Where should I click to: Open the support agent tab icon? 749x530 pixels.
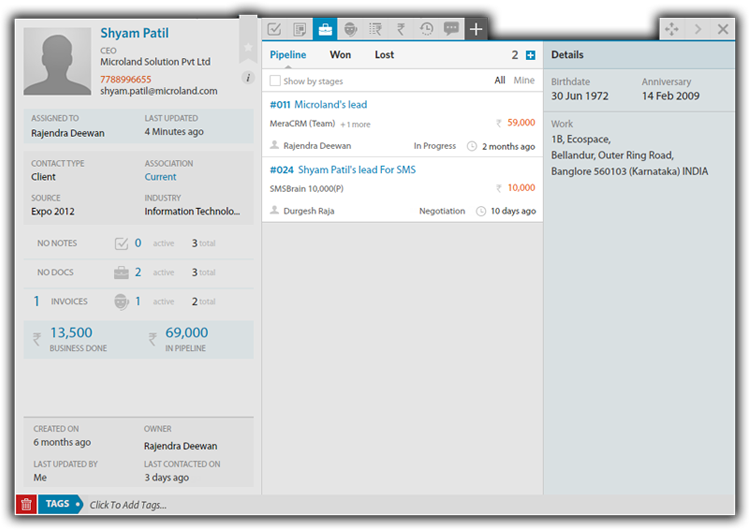tap(350, 29)
